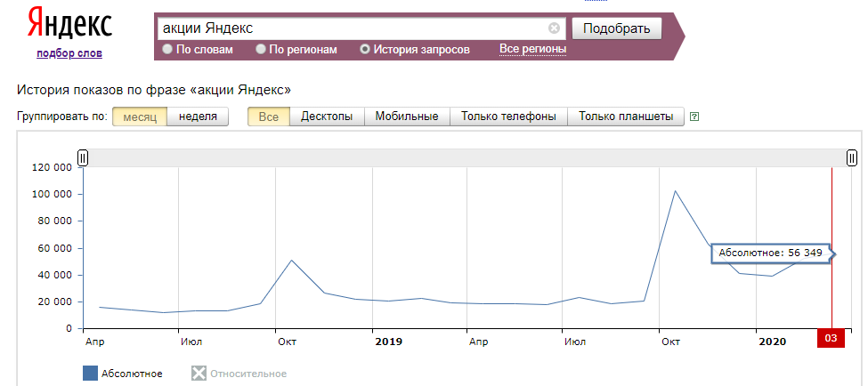
Task: Select the По словам radio button
Action: 167,50
